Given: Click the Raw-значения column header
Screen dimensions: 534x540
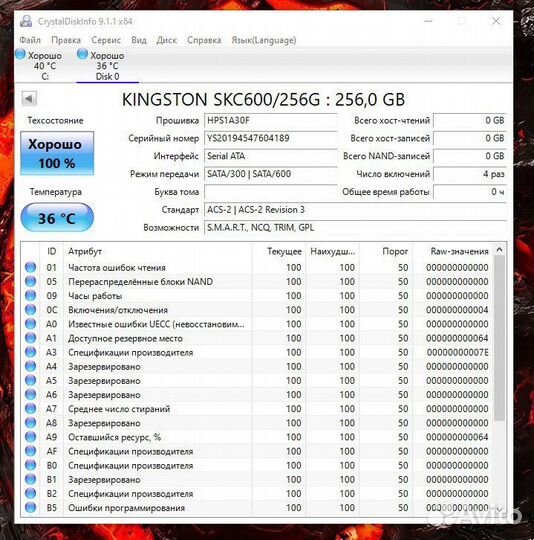Looking at the screenshot, I should 452,251.
